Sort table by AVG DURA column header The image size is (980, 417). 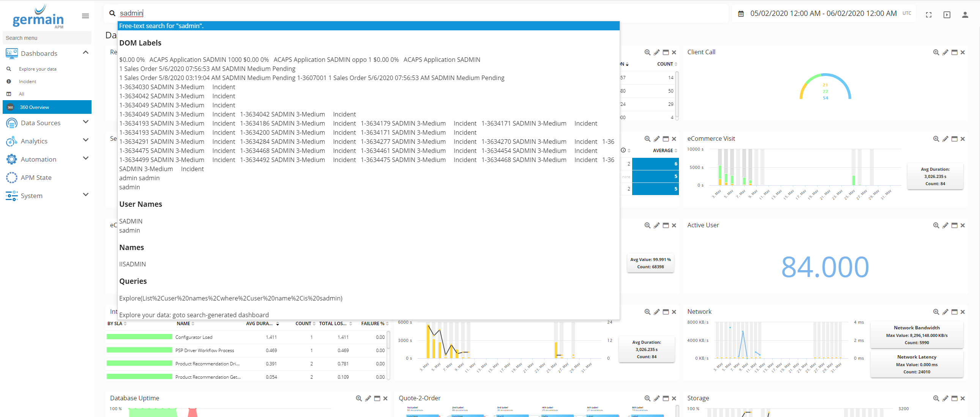[259, 324]
